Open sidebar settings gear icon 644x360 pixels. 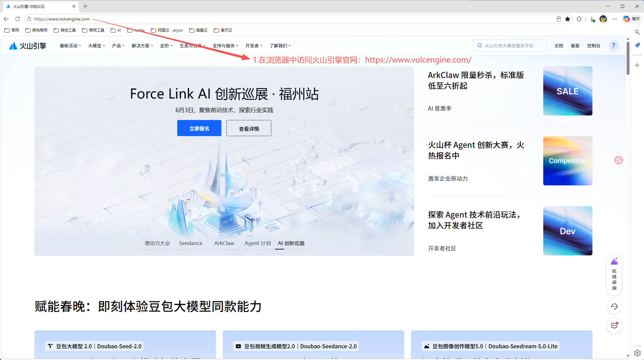[637, 353]
